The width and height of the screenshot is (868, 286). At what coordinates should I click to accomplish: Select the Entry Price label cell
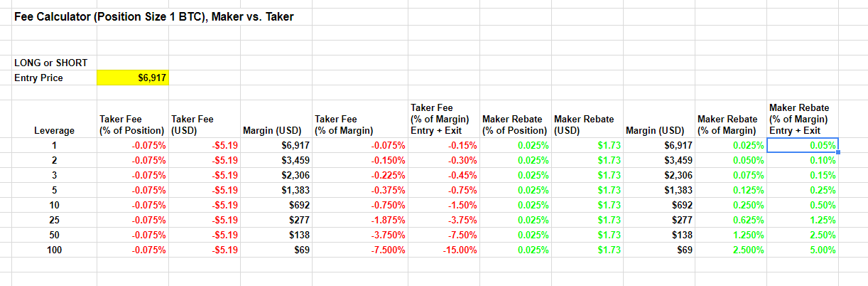click(54, 78)
